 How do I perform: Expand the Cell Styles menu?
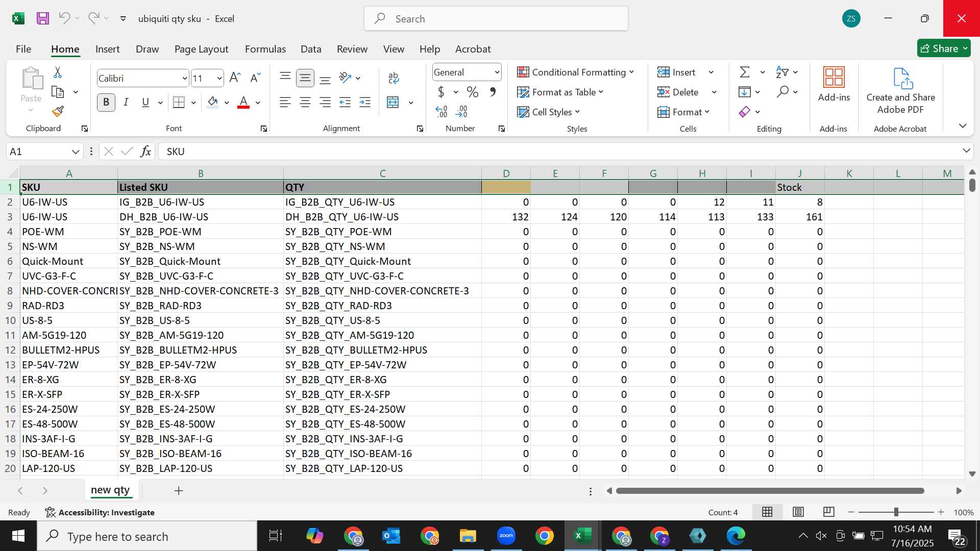(549, 112)
